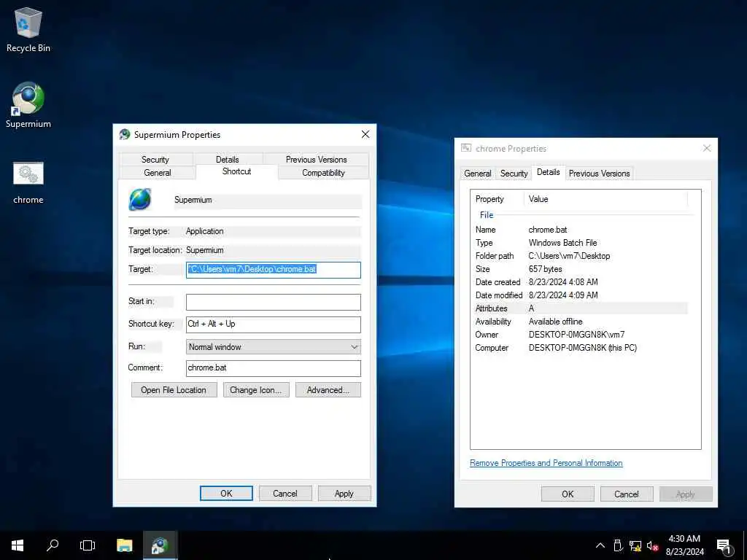The image size is (747, 560).
Task: Select the Availability row
Action: click(x=581, y=322)
